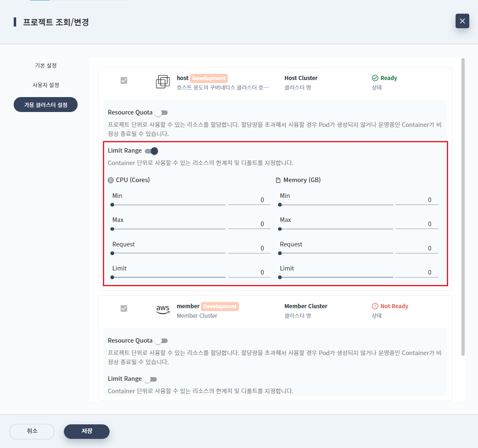
Task: Click the Ready status check icon
Action: [375, 78]
